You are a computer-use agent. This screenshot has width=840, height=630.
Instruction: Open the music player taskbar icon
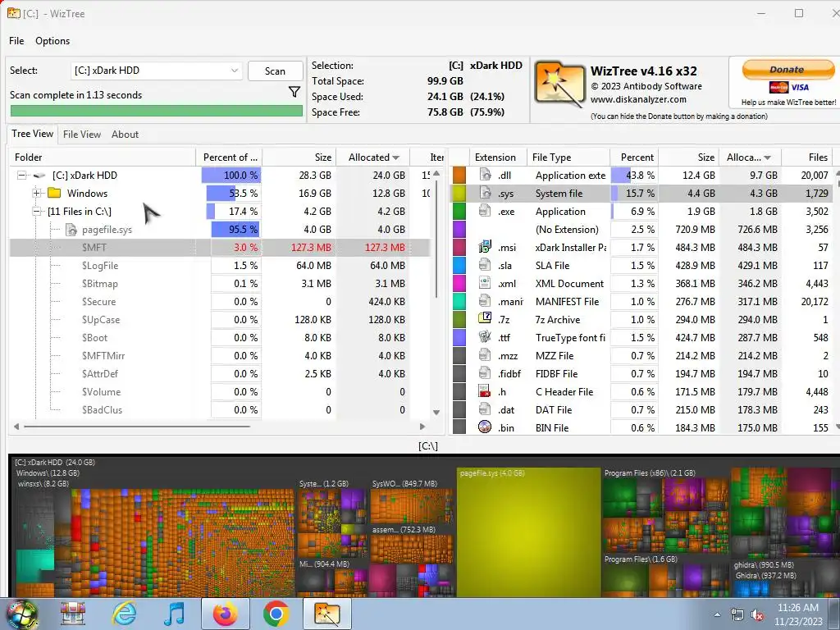coord(175,614)
